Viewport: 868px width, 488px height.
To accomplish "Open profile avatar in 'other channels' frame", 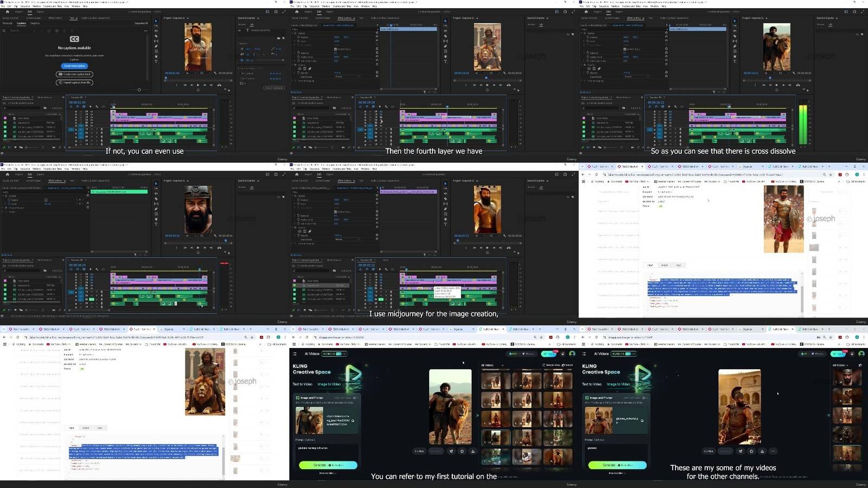I will click(x=861, y=354).
